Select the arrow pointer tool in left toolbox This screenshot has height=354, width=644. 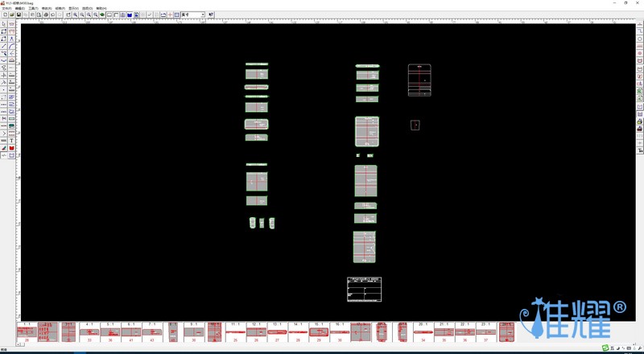coord(4,24)
